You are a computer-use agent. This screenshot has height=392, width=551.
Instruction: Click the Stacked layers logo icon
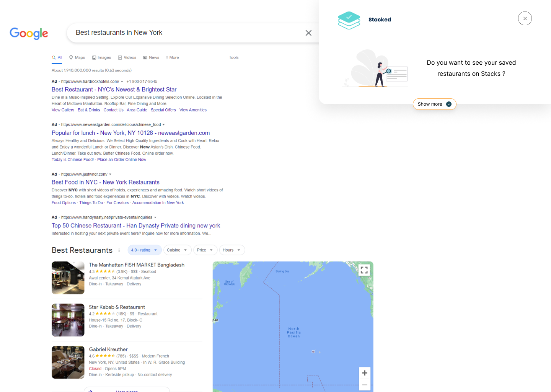coord(349,20)
